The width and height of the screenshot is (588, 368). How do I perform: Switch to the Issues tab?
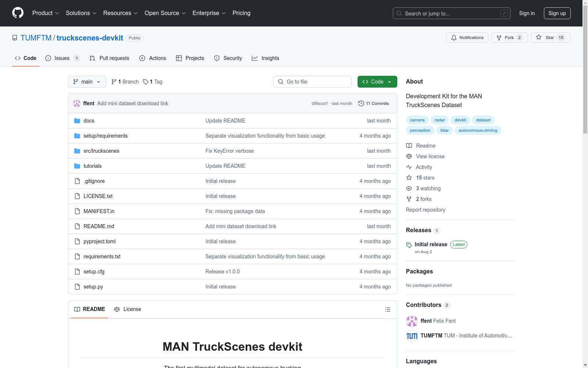(62, 58)
